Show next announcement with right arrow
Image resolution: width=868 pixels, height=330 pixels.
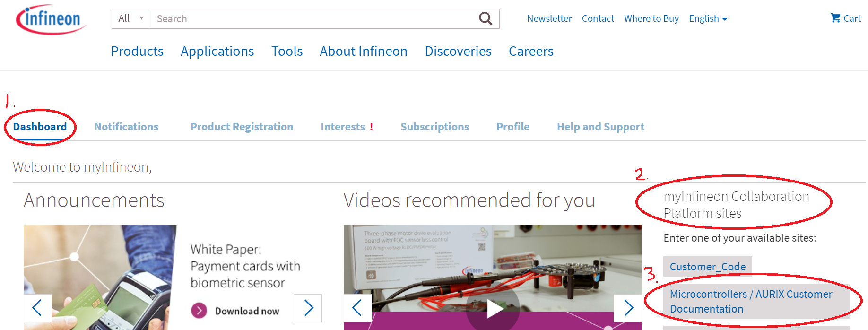[308, 308]
